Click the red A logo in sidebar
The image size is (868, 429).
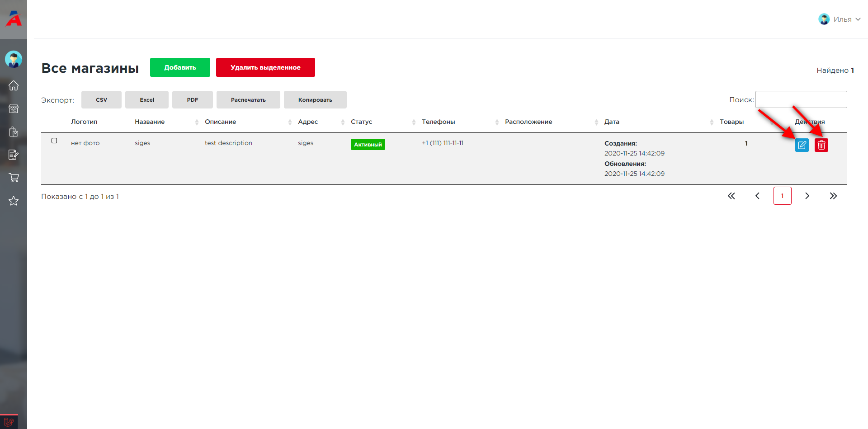click(14, 19)
